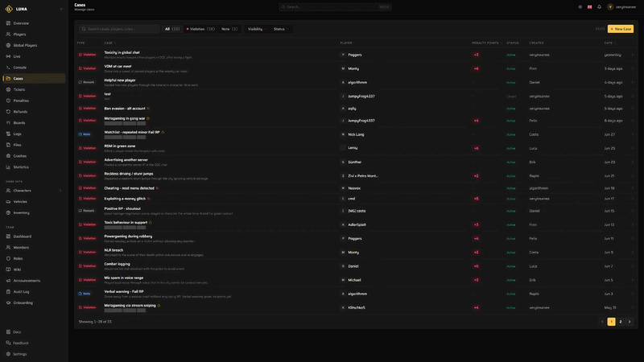644x362 pixels.
Task: Open the 'Combat logging' case
Action: click(117, 265)
